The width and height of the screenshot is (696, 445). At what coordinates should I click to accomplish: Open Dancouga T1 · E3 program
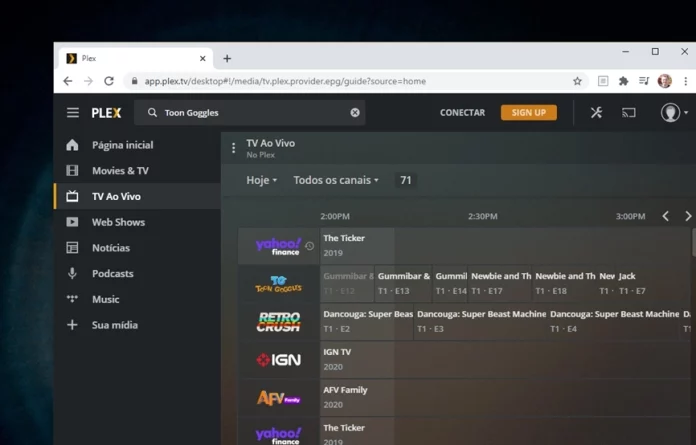pyautogui.click(x=481, y=322)
